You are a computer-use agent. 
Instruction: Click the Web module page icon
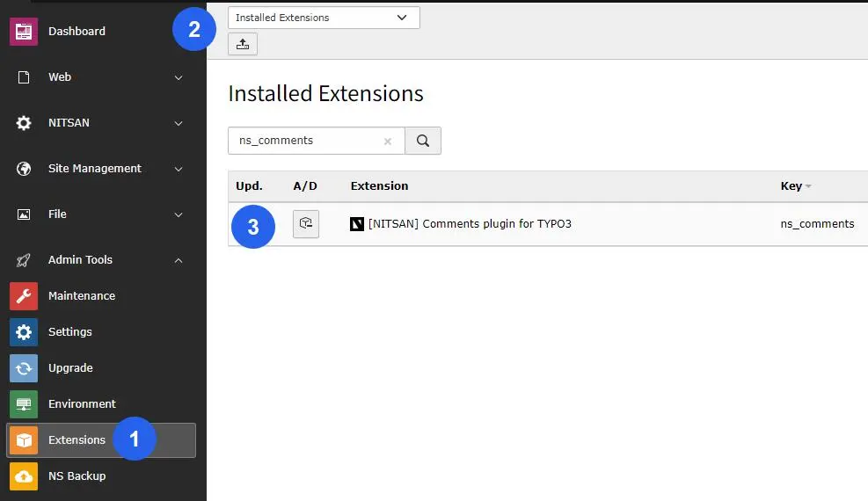tap(24, 77)
